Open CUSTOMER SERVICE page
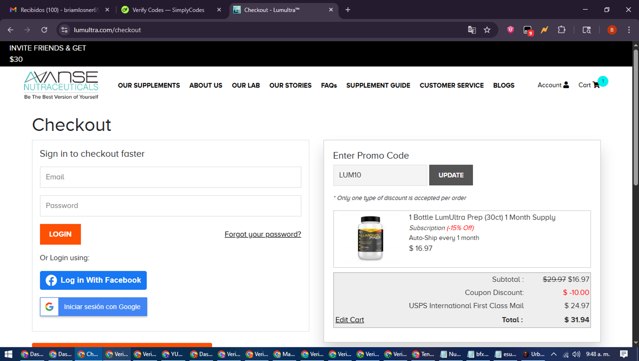The width and height of the screenshot is (639, 361). point(452,85)
